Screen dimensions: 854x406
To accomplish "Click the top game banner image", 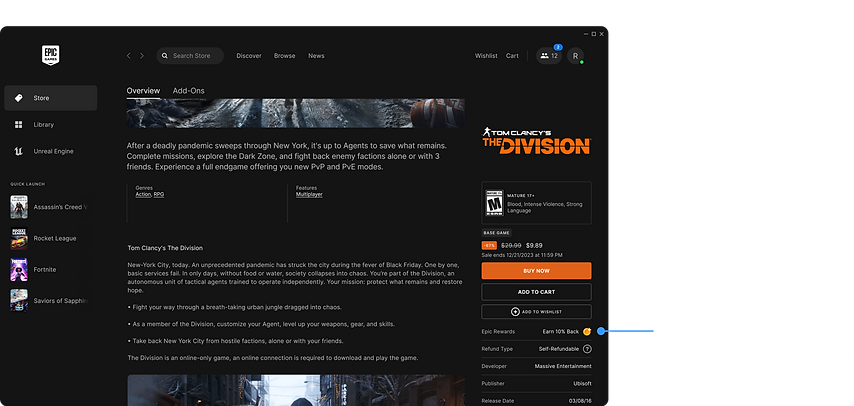I will coord(296,113).
